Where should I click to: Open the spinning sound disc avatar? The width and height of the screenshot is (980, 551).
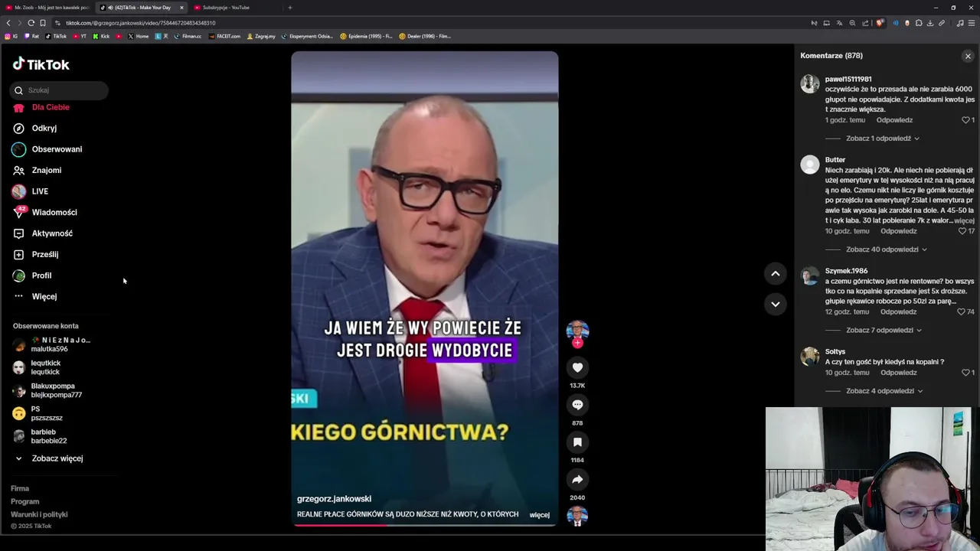(577, 517)
